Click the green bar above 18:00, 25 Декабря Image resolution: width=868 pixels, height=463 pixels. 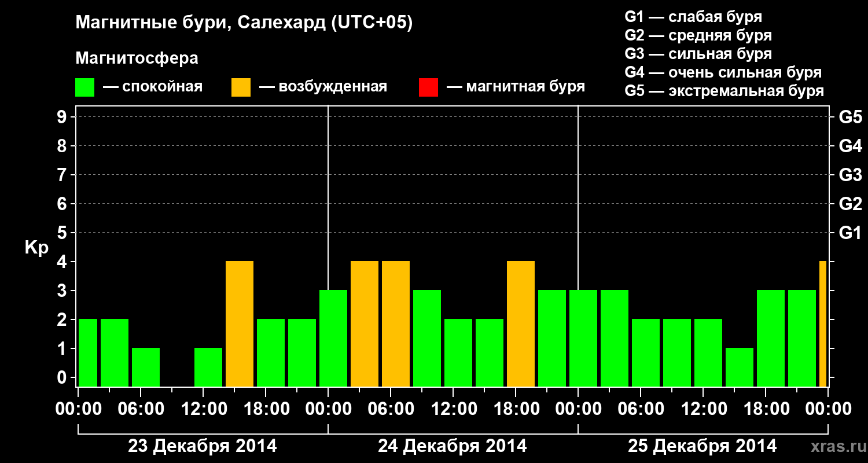771,338
